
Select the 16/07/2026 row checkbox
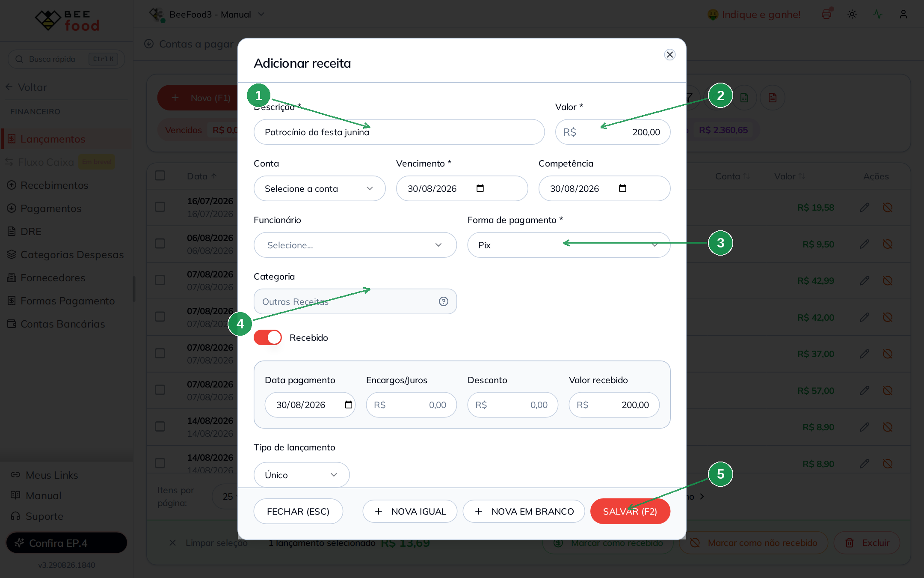pyautogui.click(x=160, y=207)
